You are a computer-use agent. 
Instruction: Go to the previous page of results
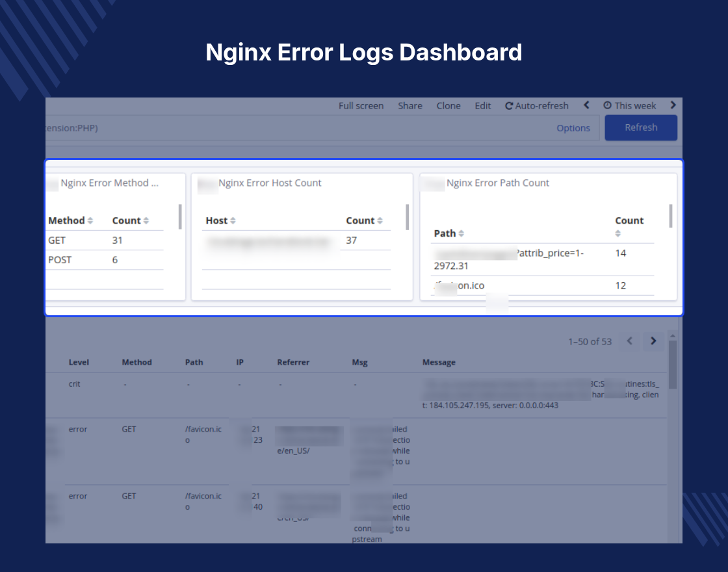coord(630,341)
